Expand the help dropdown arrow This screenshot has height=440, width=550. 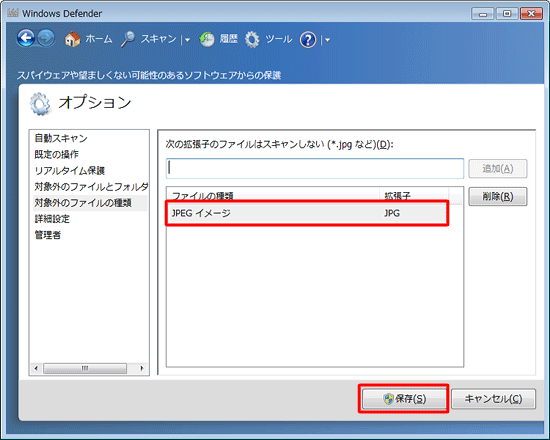pos(328,40)
